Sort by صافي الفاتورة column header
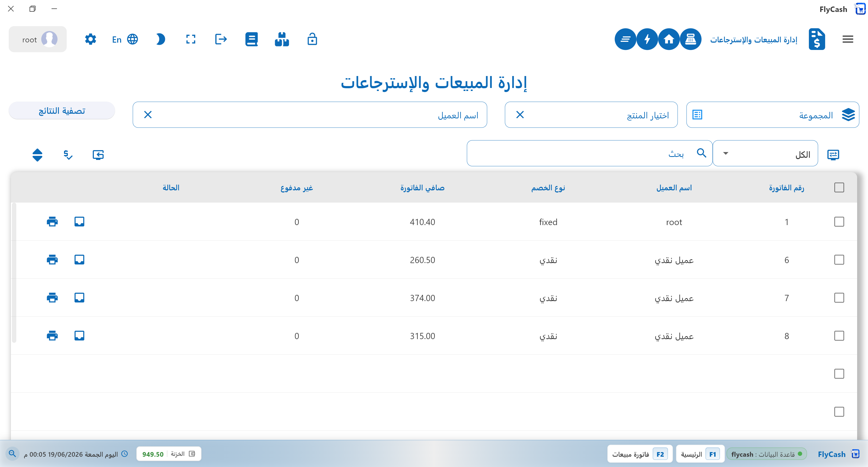The image size is (868, 467). 422,187
